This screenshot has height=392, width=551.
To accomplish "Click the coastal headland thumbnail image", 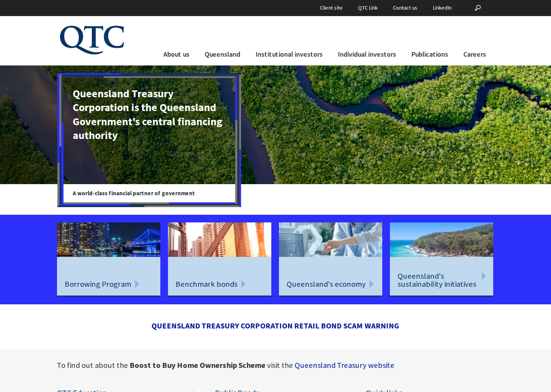I will pos(442,240).
